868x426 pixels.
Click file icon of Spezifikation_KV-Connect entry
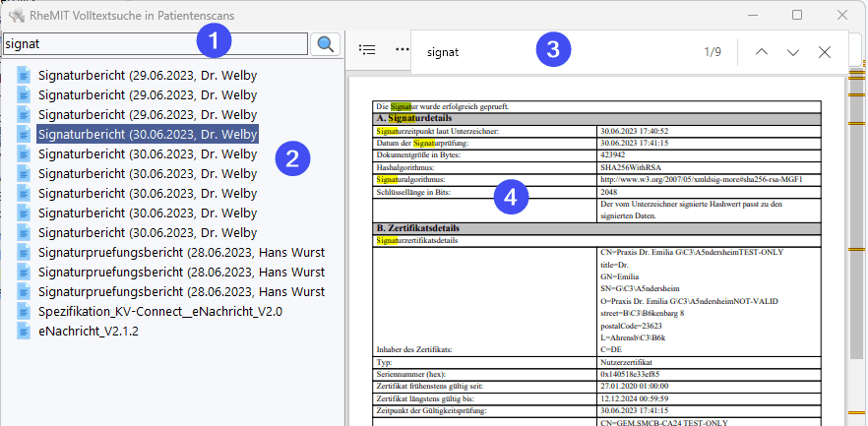point(24,311)
